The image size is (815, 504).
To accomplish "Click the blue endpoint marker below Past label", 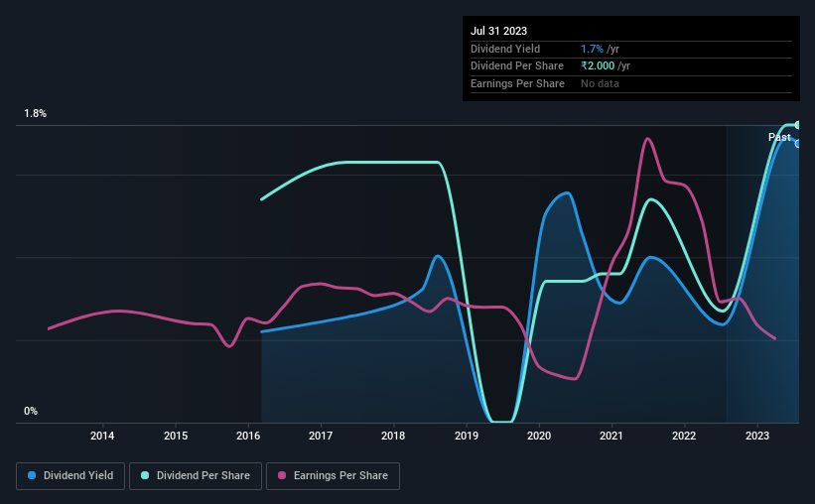I will 797,144.
